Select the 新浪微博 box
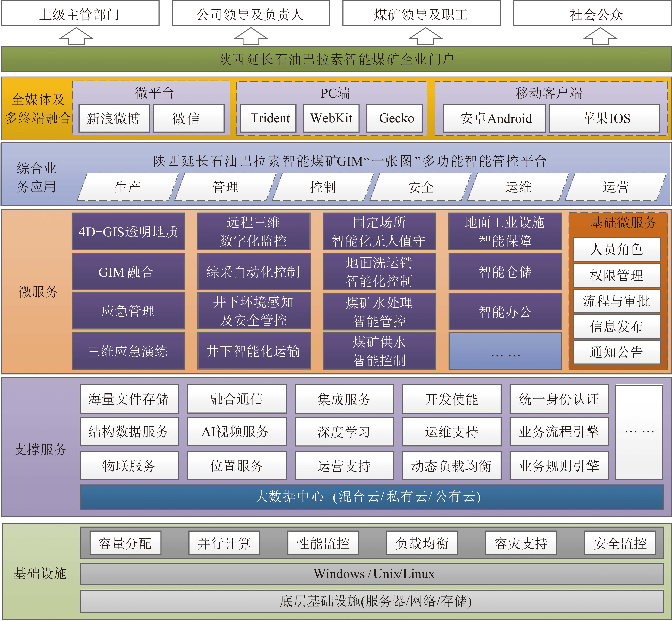The height and width of the screenshot is (621, 672). [114, 118]
